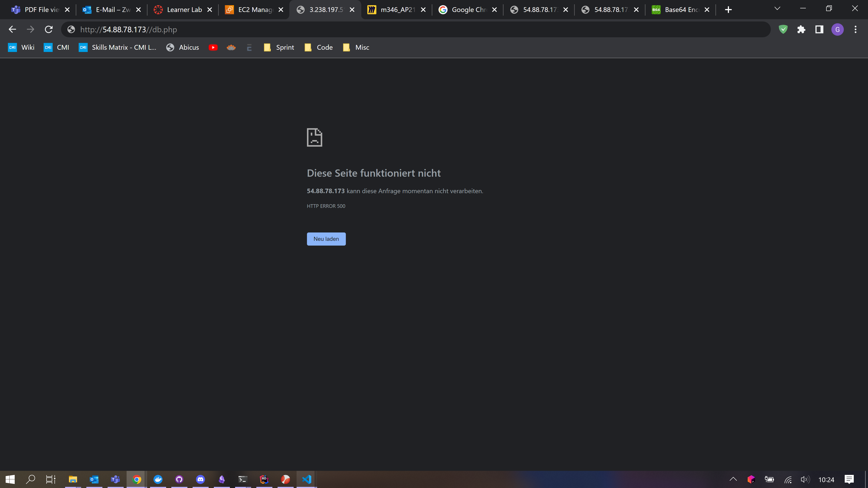Toggle the side panel icon

819,30
